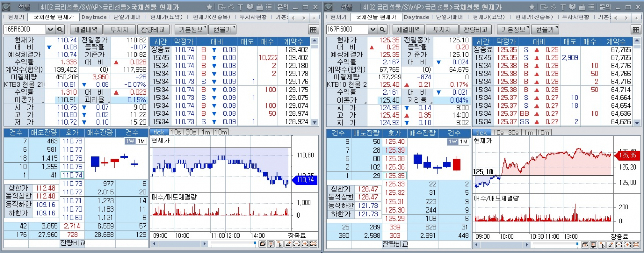Click 잔량비교 toolbar button in left window
The height and width of the screenshot is (253, 644).
pos(153,29)
